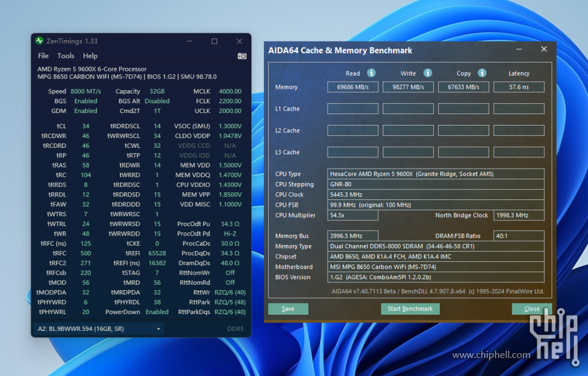Click the ZenTimings screenshot camera icon
Screen dimensions: 588x376
(x=242, y=56)
